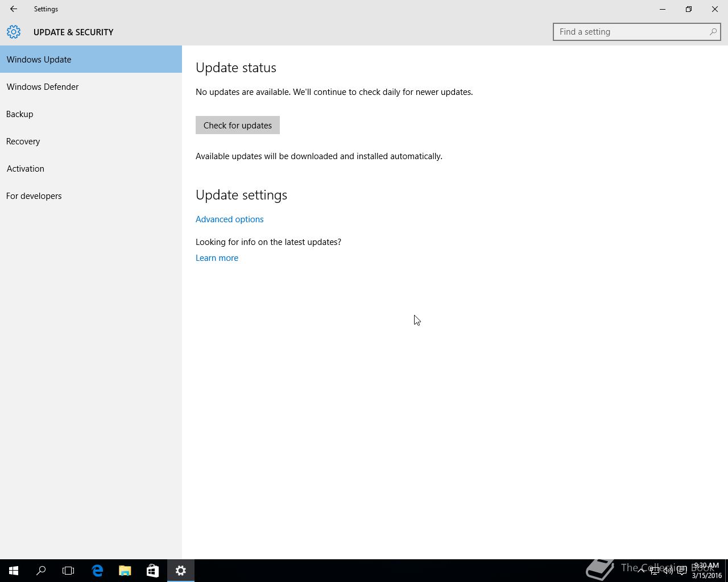Click the taskbar clock and date
This screenshot has width=728, height=582.
point(706,571)
